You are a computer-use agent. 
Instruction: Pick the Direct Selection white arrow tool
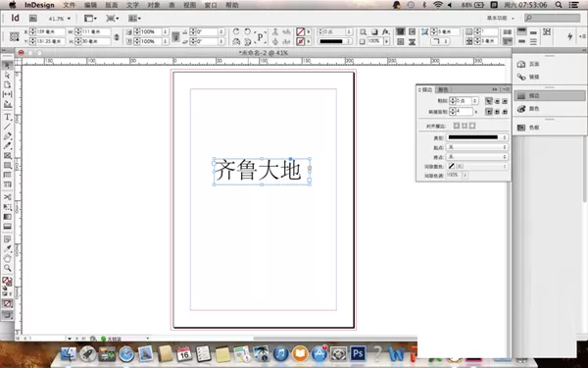[x=7, y=76]
